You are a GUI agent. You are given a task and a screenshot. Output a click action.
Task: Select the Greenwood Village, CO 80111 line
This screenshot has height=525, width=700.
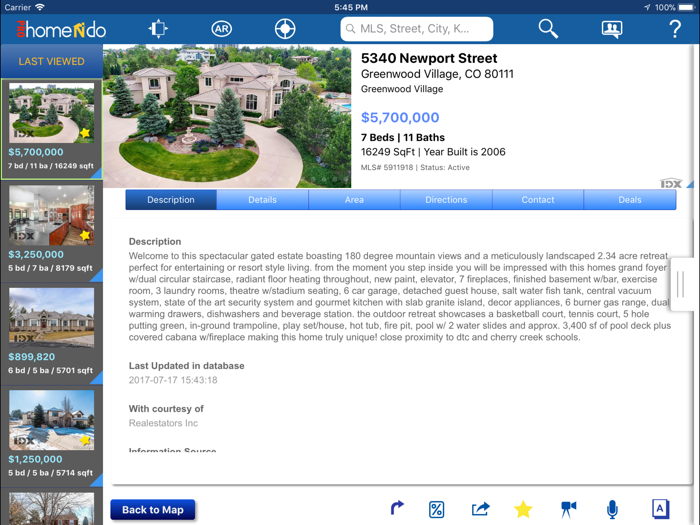click(438, 74)
